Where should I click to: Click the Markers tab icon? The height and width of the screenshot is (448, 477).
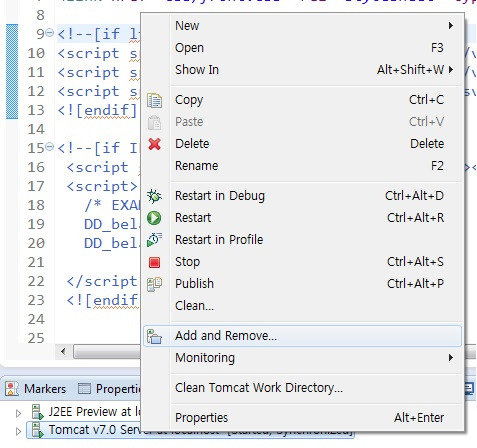click(12, 389)
